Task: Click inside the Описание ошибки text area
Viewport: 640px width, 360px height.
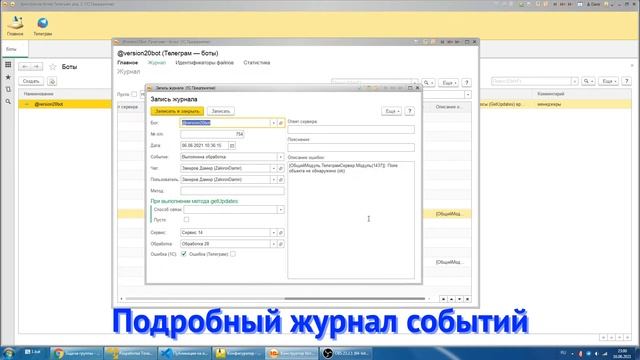Action: coord(351,220)
